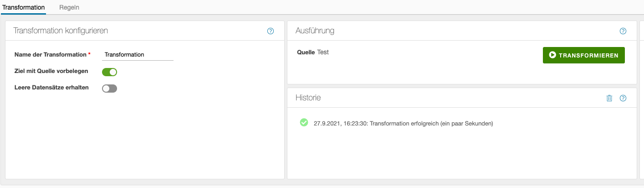Click the Ausführung panel heading
The width and height of the screenshot is (644, 188).
click(x=315, y=31)
